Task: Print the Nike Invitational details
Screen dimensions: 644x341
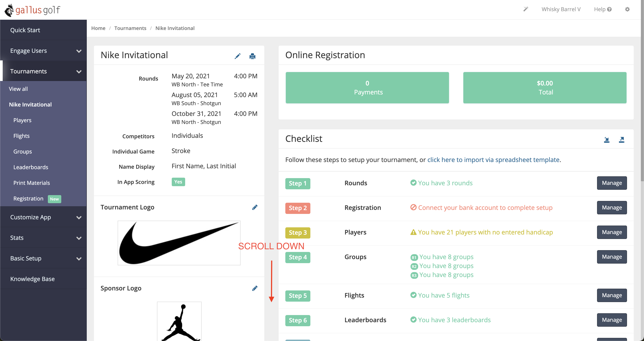Action: pos(252,56)
